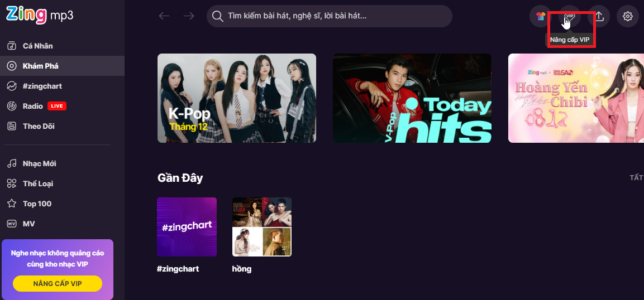Open the Top 100 page
Image resolution: width=644 pixels, height=300 pixels.
tap(37, 204)
